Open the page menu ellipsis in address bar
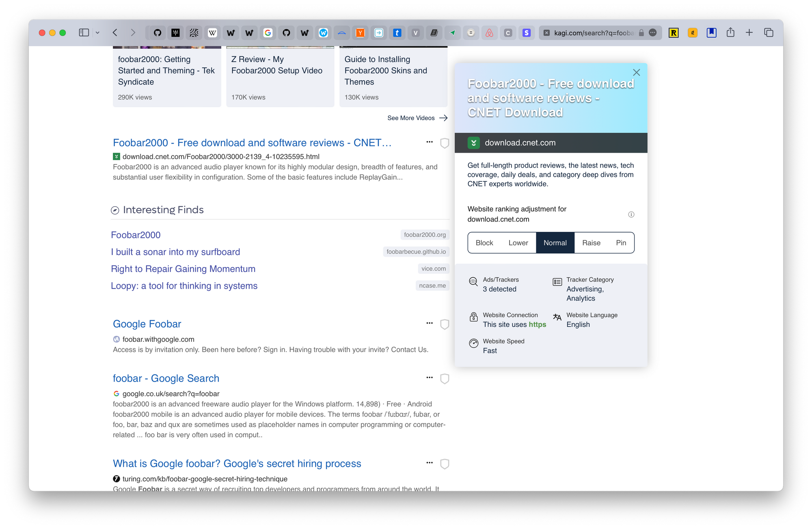 [x=653, y=33]
